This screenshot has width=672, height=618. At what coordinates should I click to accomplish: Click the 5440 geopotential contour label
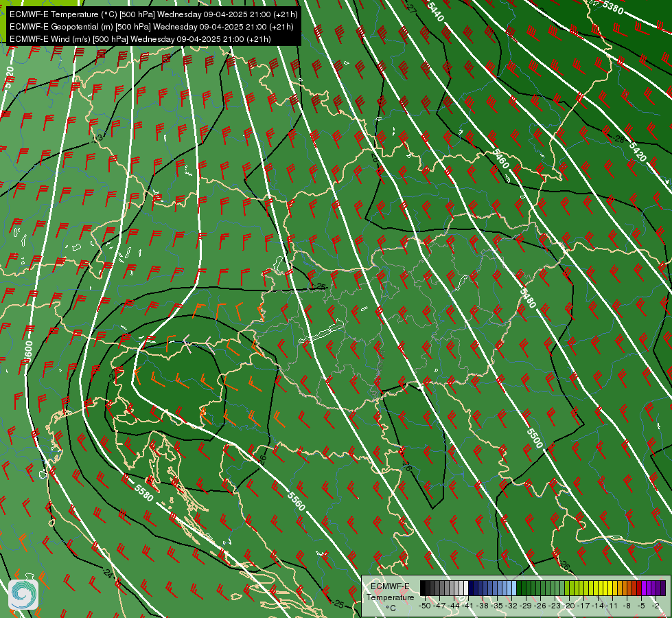click(435, 12)
